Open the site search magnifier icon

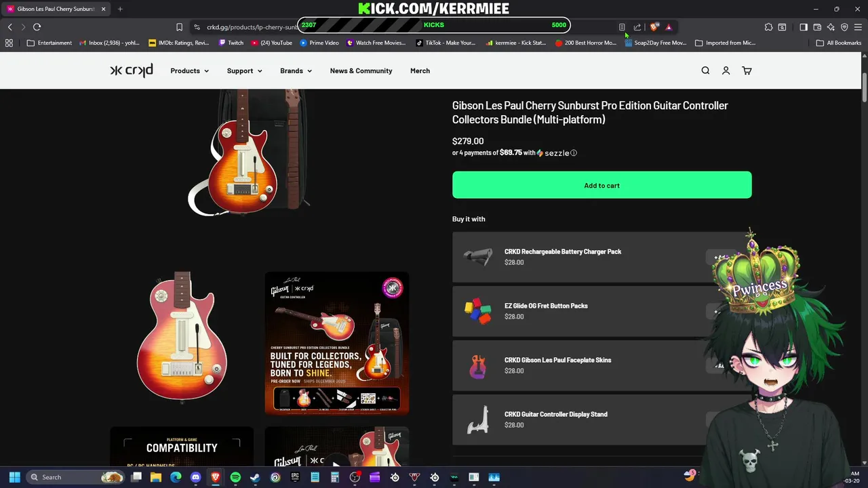[705, 70]
